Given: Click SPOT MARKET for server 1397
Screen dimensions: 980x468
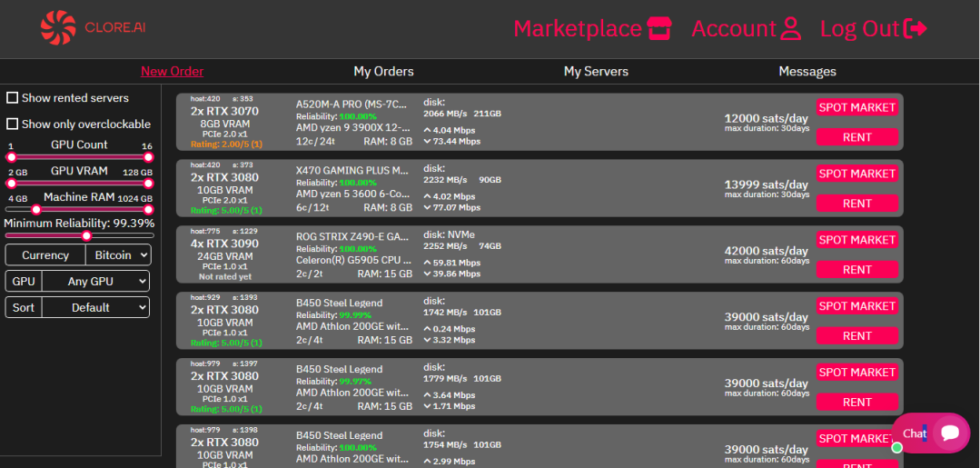Looking at the screenshot, I should pos(856,373).
